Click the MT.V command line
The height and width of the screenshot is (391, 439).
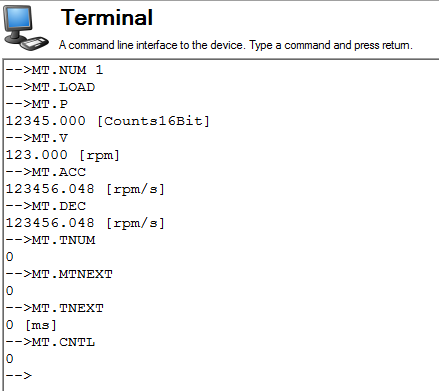(37, 138)
